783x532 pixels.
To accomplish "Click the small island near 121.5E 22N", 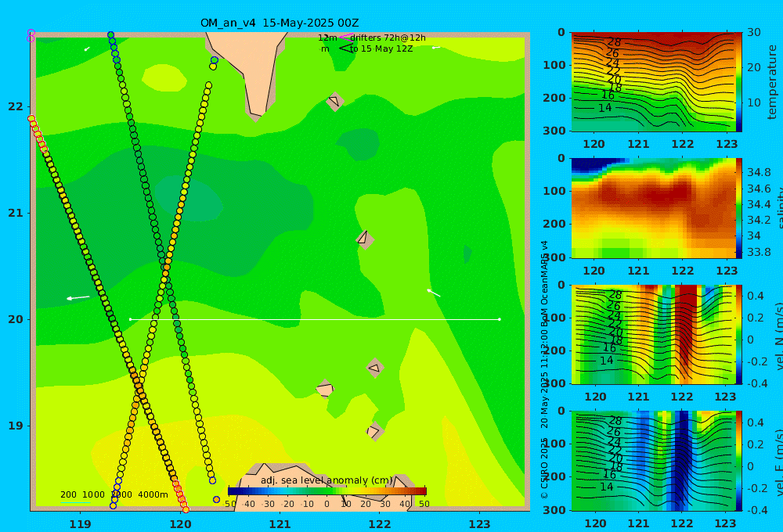I will 335,101.
